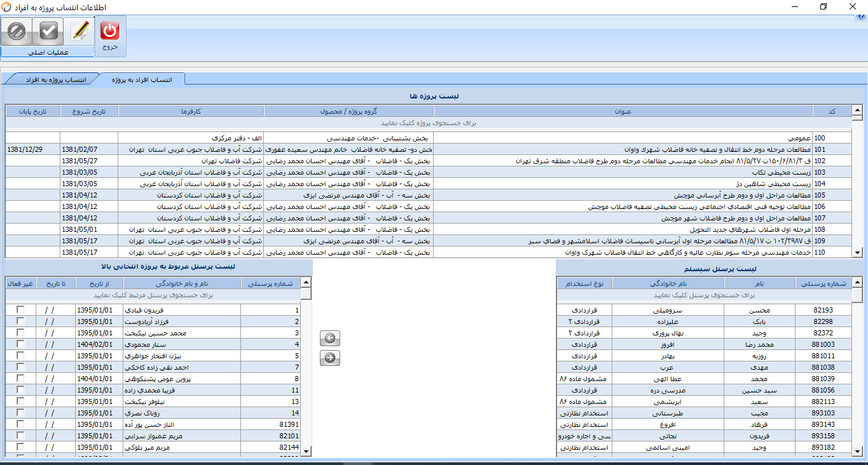Viewport: 868px width, 465px height.
Task: Select project row with code 100 عمومی
Action: tap(428, 138)
